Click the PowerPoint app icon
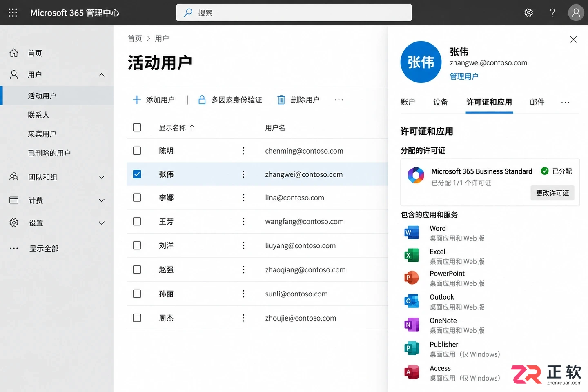588x392 pixels. (x=412, y=278)
